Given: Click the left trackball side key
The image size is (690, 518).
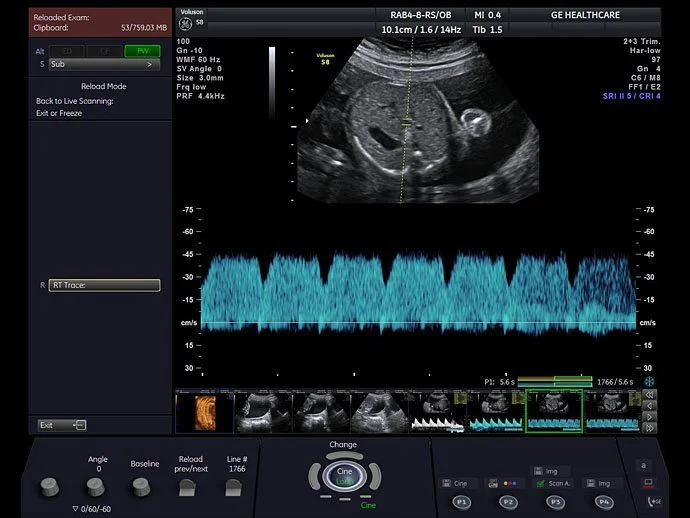Looking at the screenshot, I should coord(314,476).
